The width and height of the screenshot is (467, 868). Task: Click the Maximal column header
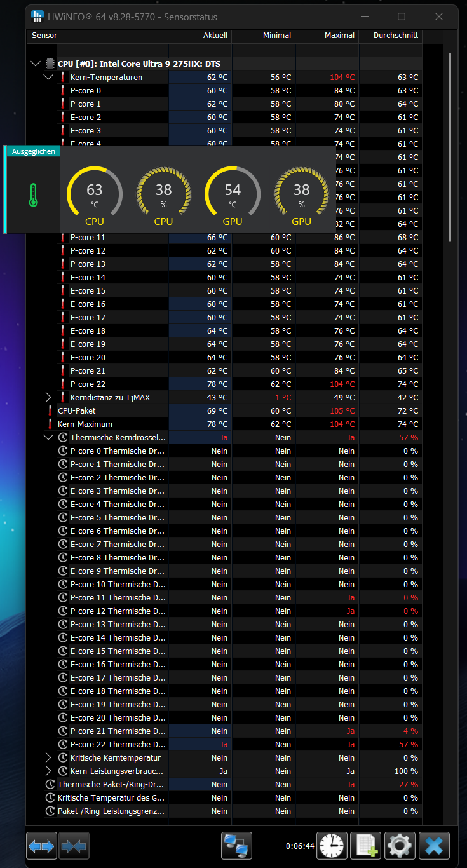coord(327,36)
